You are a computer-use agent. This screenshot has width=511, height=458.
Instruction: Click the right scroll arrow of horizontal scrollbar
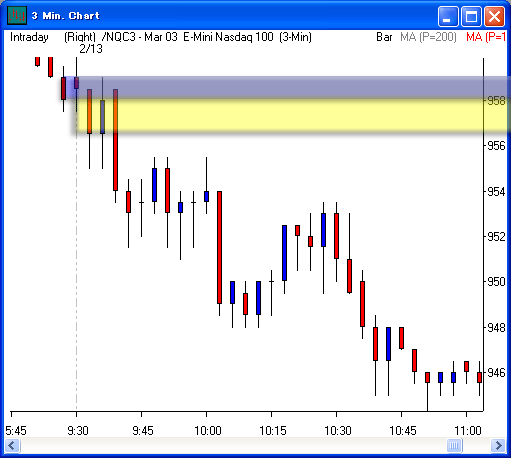click(x=498, y=445)
